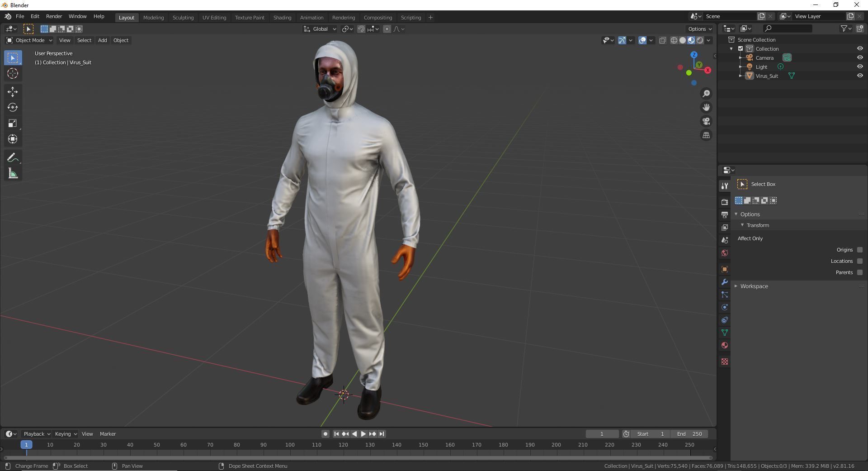Open the Object Mode dropdown
This screenshot has height=471, width=868.
[28, 40]
